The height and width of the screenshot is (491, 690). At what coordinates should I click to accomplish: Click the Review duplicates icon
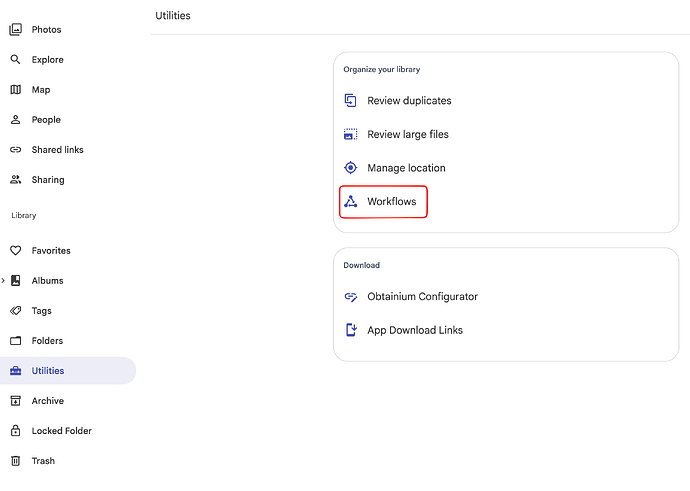point(350,100)
